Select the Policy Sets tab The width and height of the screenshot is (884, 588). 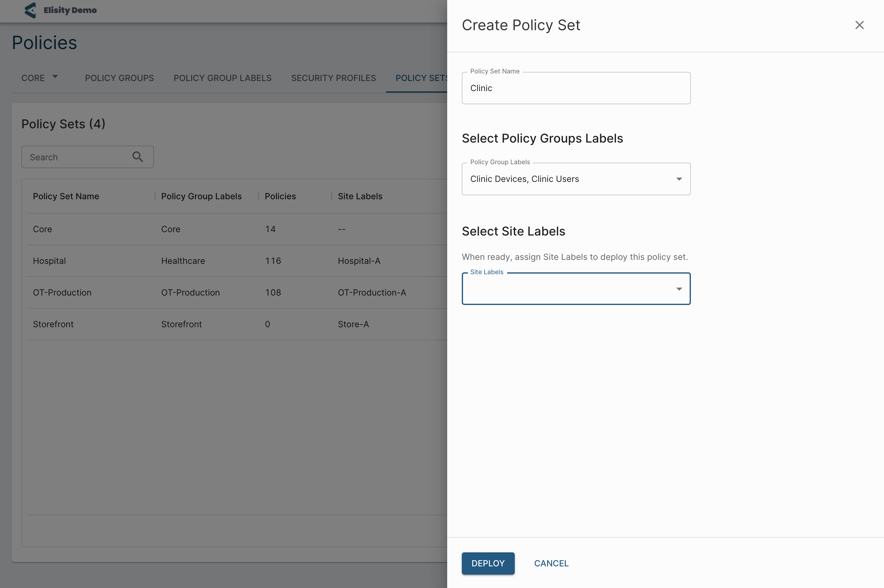pyautogui.click(x=421, y=78)
